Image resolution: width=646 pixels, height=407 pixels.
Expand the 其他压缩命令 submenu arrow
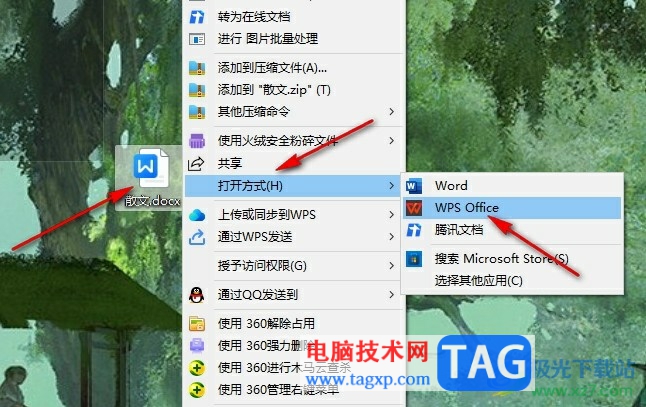coord(391,112)
